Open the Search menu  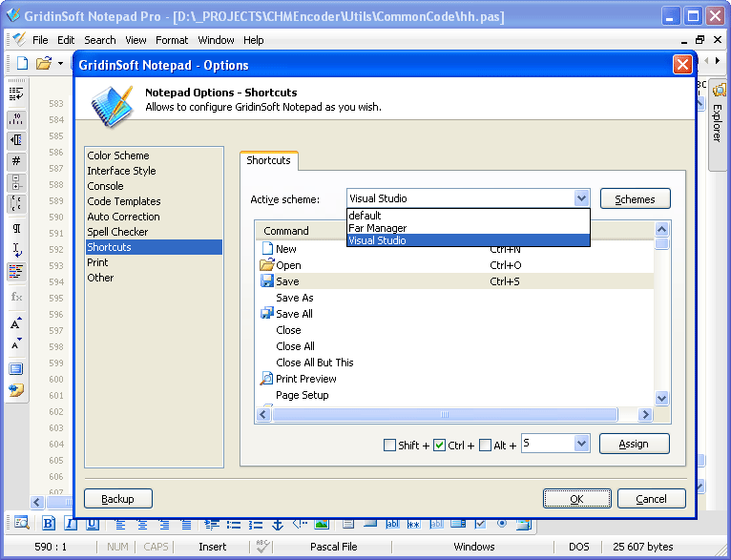coord(100,40)
